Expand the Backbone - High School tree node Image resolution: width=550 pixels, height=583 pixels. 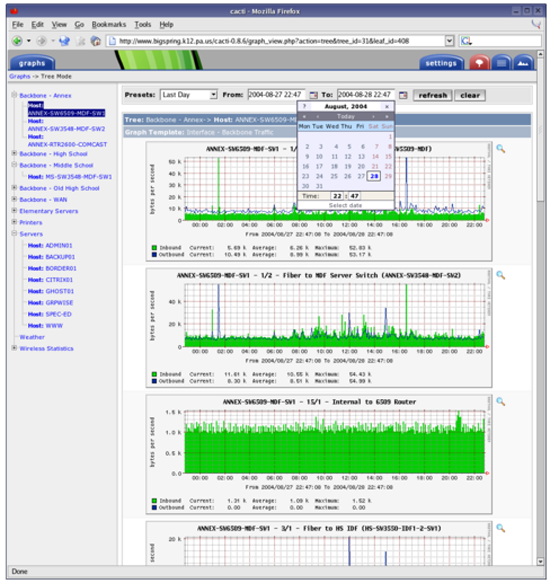point(14,153)
